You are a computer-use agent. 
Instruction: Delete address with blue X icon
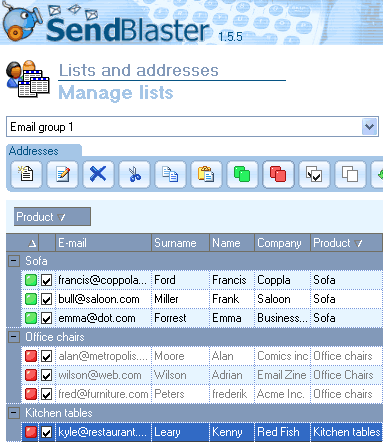[98, 174]
